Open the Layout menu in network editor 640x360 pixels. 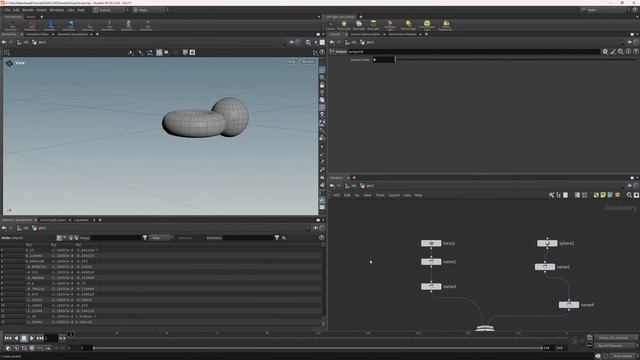point(394,195)
